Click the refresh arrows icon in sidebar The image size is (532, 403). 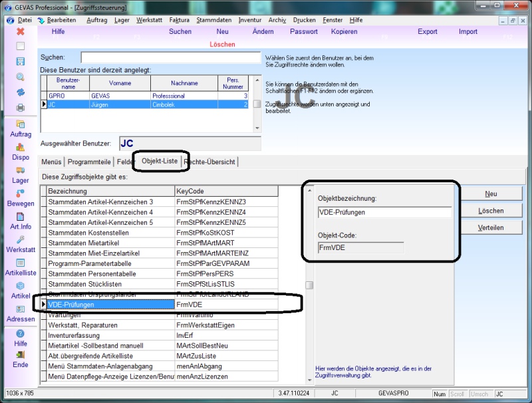coord(21,92)
